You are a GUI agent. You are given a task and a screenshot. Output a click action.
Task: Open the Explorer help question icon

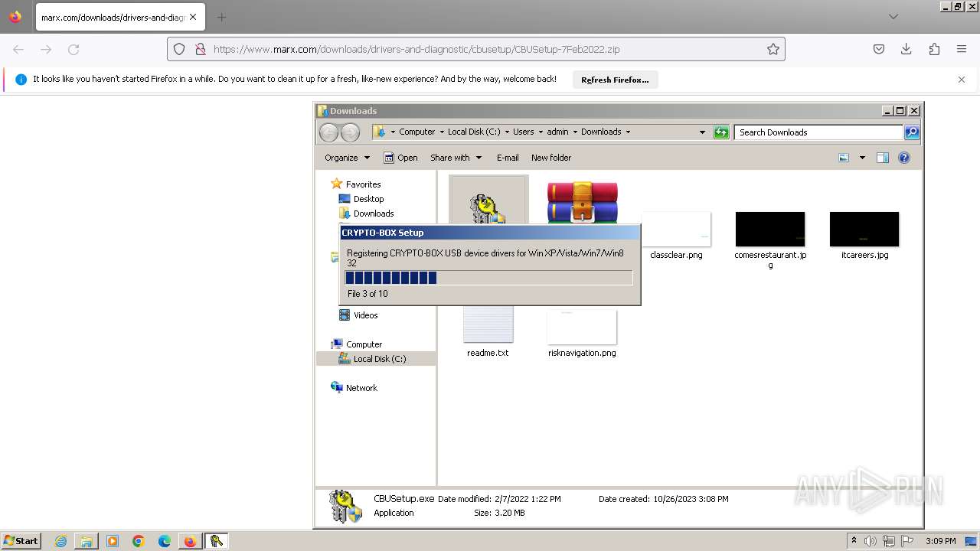904,158
